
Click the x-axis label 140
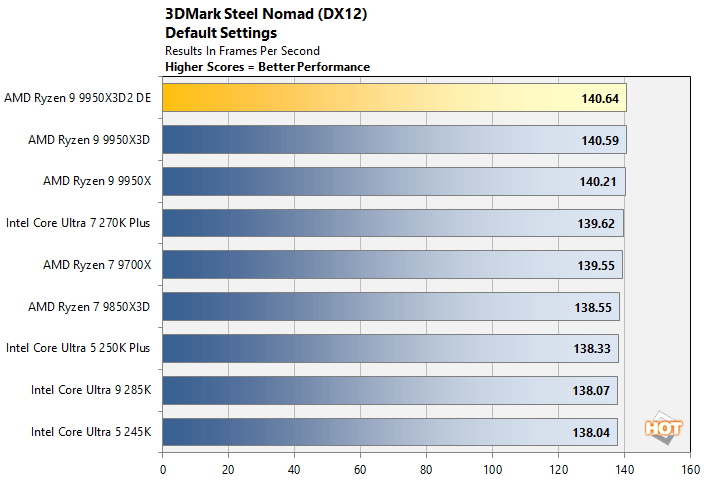(624, 470)
